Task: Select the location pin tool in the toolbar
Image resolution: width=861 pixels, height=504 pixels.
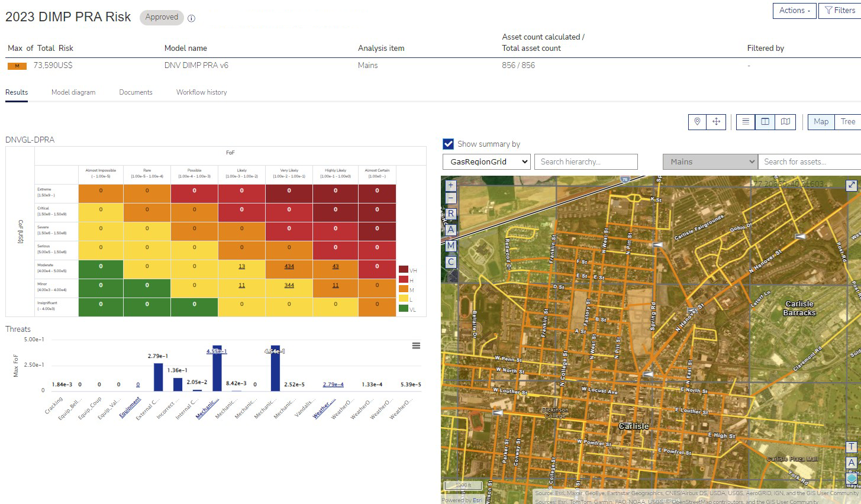Action: [x=696, y=121]
